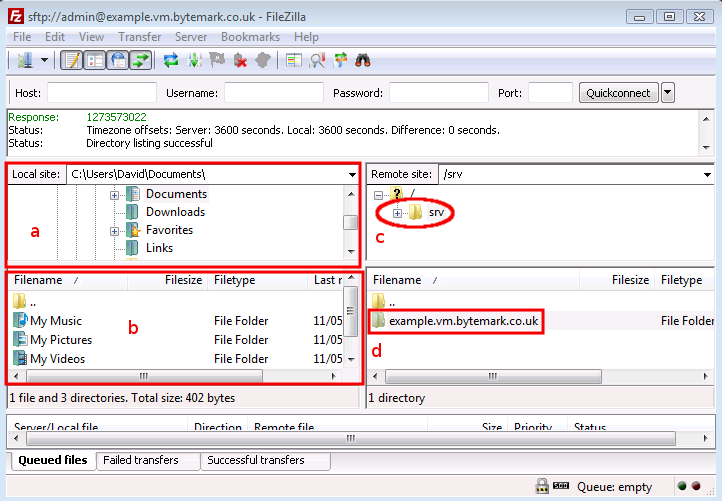Viewport: 722px width, 501px height.
Task: Open Site Manager dropdown arrow
Action: point(45,60)
